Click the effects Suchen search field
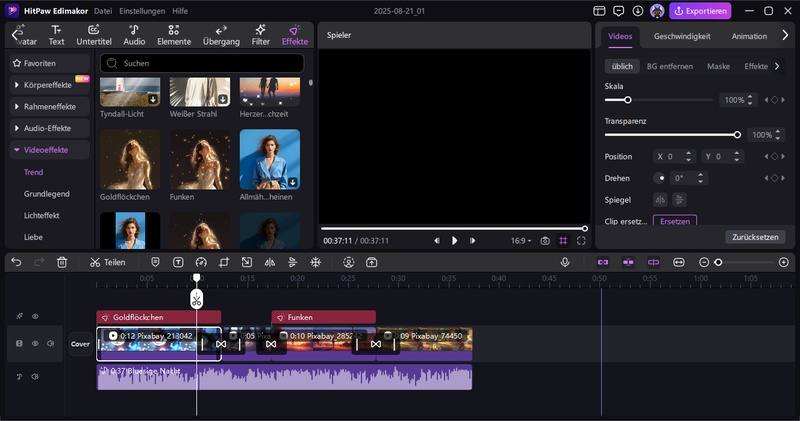This screenshot has height=421, width=800. (x=202, y=63)
